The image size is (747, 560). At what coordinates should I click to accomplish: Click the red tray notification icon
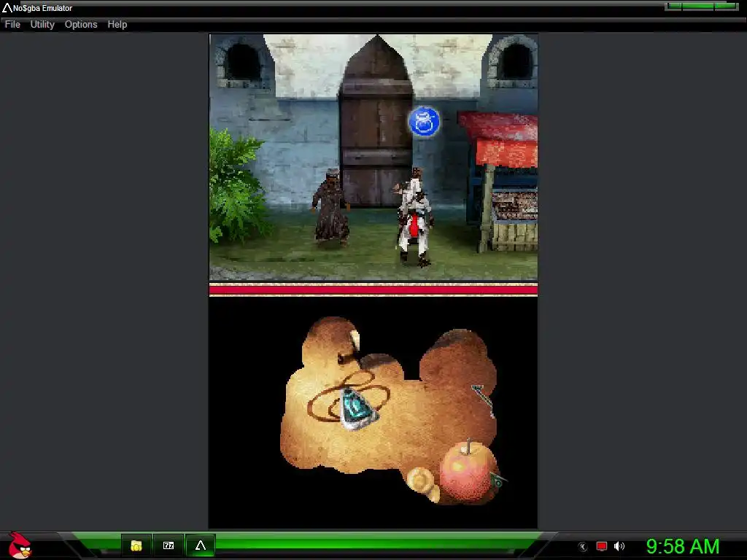tap(602, 546)
